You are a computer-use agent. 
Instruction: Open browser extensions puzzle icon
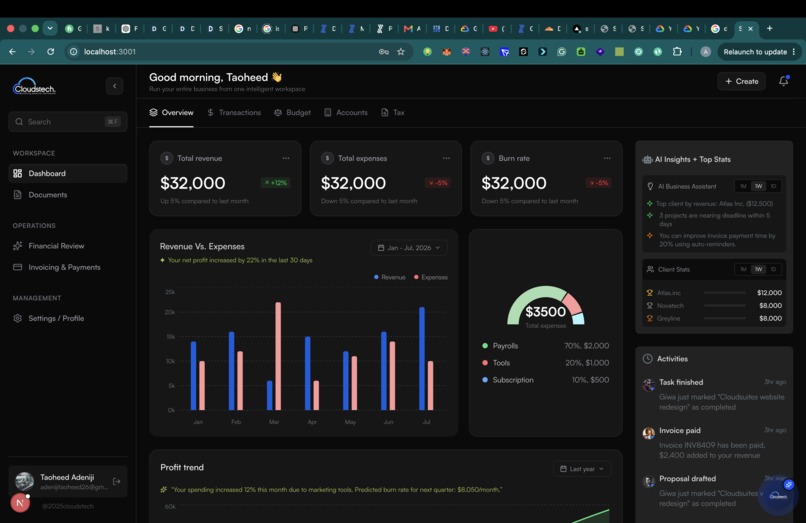click(677, 51)
